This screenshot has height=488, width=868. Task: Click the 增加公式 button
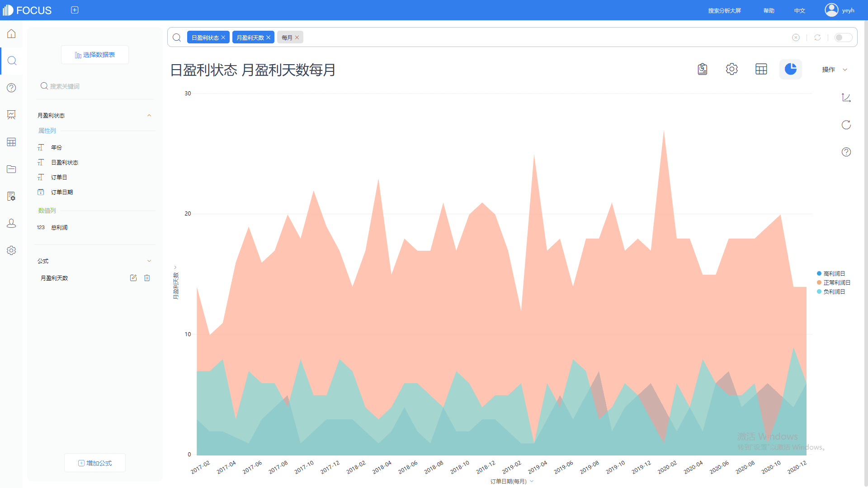click(x=95, y=463)
